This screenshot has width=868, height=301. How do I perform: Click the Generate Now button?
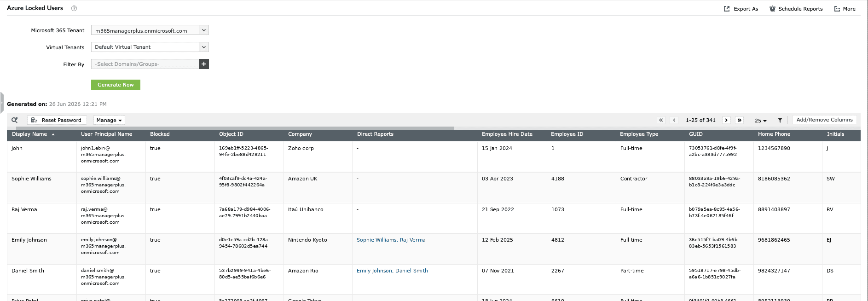pyautogui.click(x=116, y=85)
